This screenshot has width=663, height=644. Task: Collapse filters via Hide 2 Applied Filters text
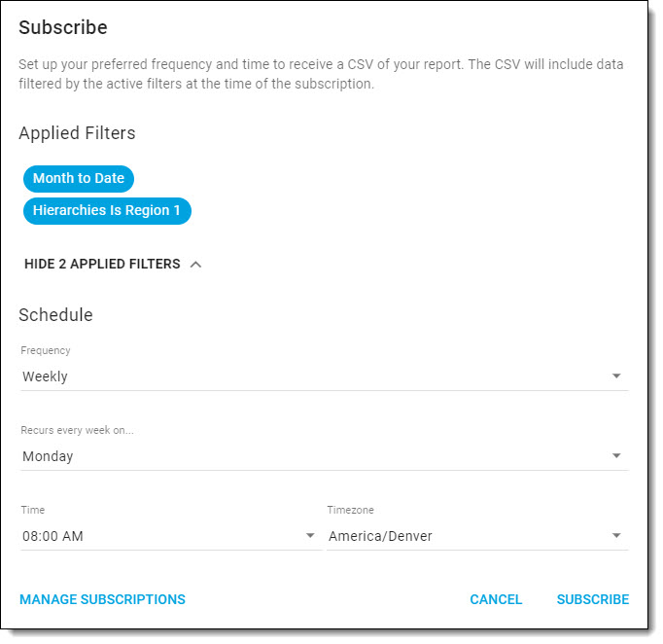tap(102, 264)
